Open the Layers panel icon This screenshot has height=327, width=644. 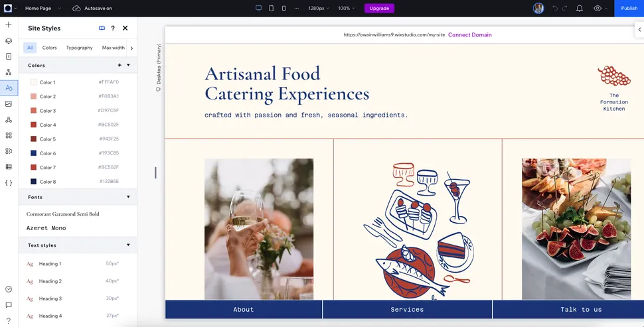coord(9,40)
